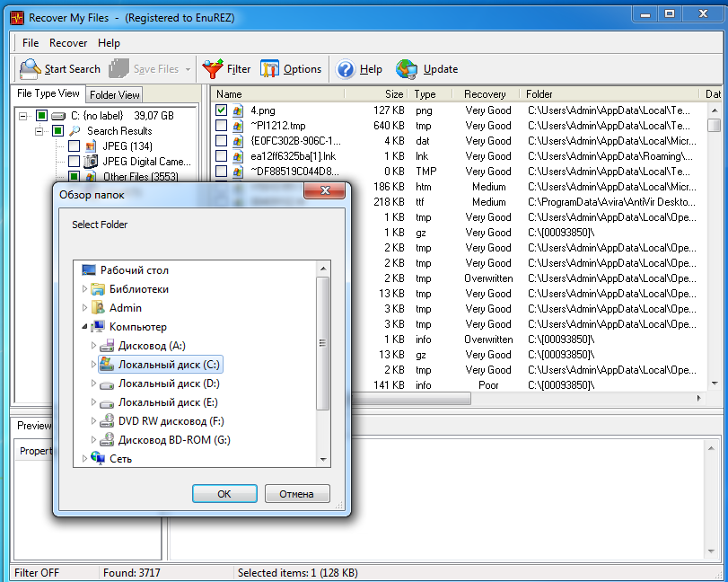728x582 pixels.
Task: Expand the DVD RW дисковод (F:) node
Action: pos(93,421)
